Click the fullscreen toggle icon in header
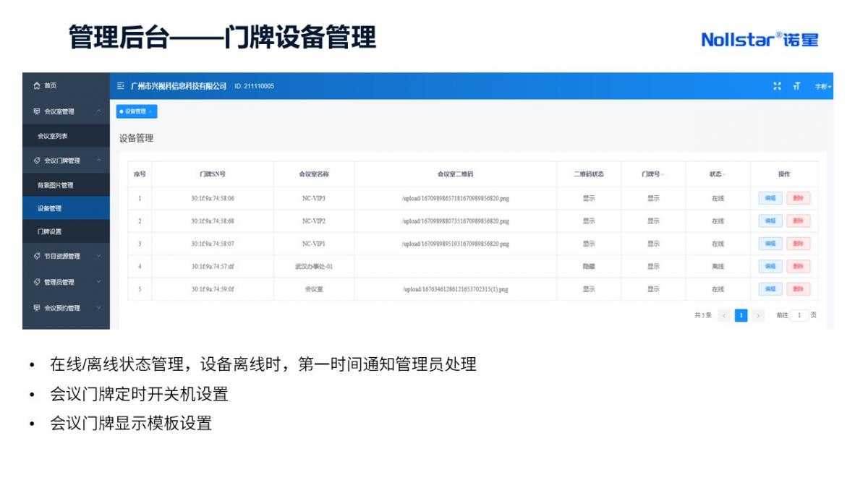 tap(778, 86)
